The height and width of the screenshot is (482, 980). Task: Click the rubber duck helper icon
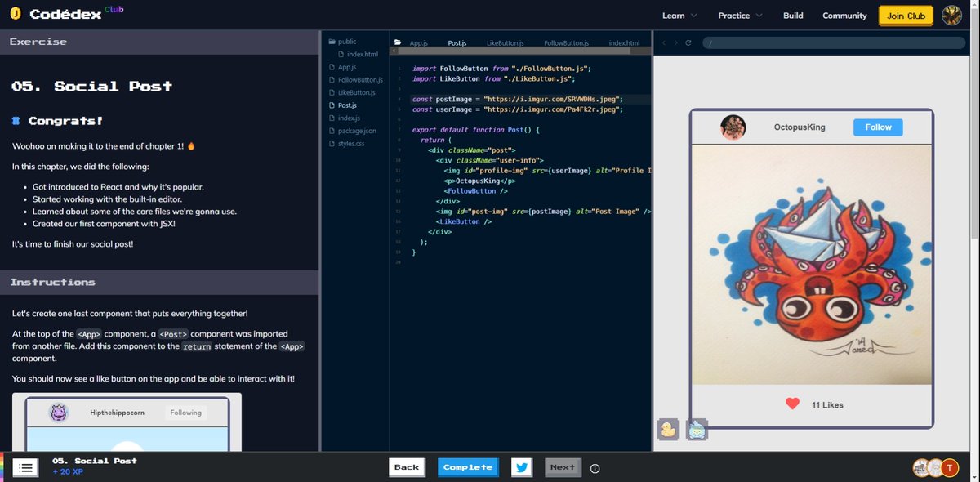[x=669, y=429]
